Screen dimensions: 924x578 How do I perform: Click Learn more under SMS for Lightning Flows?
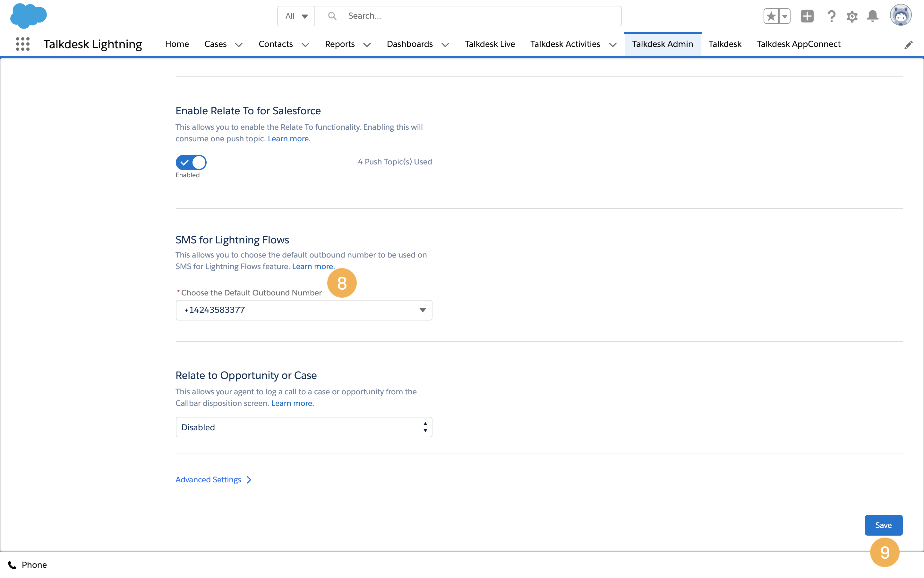click(313, 267)
